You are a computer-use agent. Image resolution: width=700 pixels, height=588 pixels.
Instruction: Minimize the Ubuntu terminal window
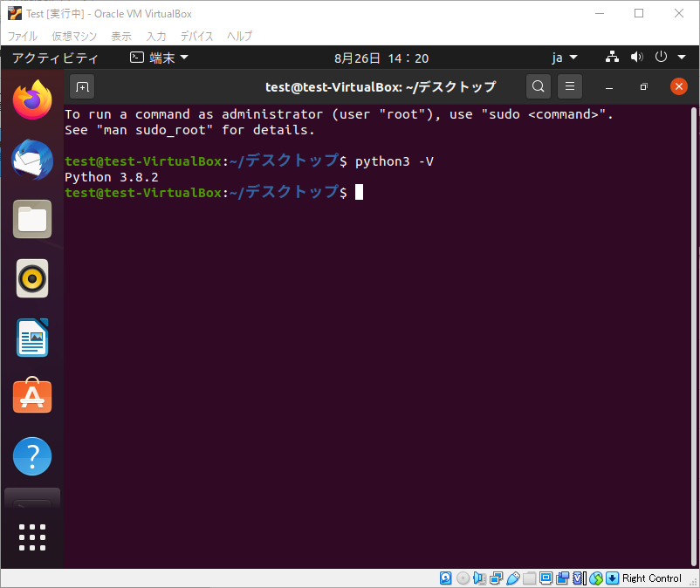609,87
